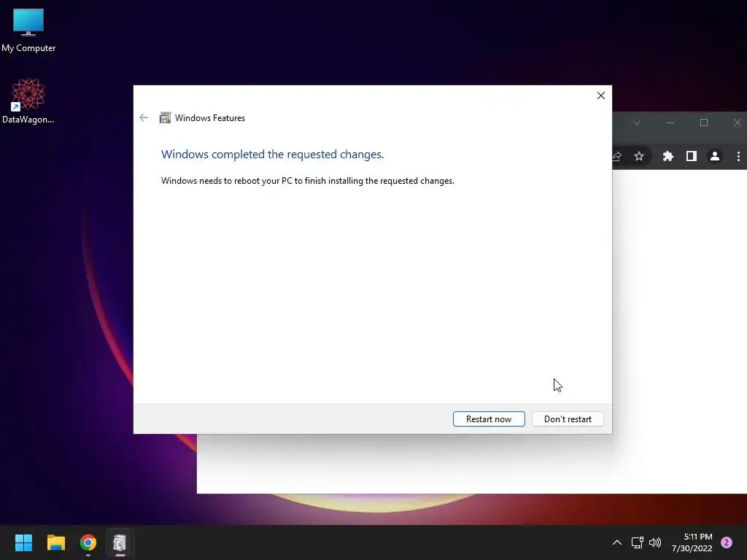
Task: Go back using the dialog's back arrow
Action: point(144,117)
